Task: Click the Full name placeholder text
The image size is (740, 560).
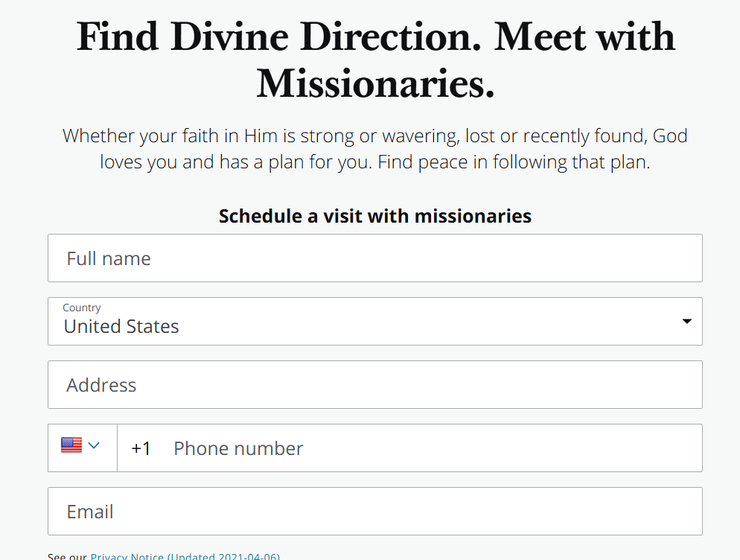Action: [x=109, y=258]
